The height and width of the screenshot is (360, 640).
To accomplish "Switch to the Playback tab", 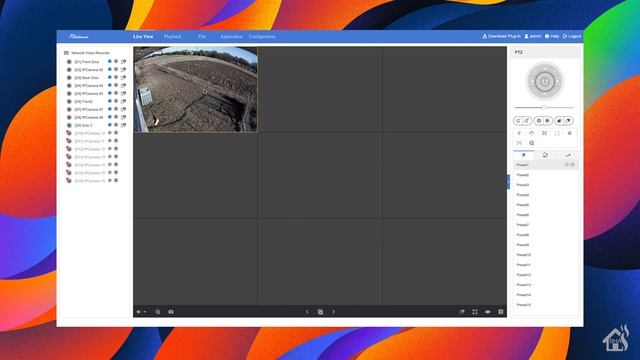I will (x=172, y=37).
